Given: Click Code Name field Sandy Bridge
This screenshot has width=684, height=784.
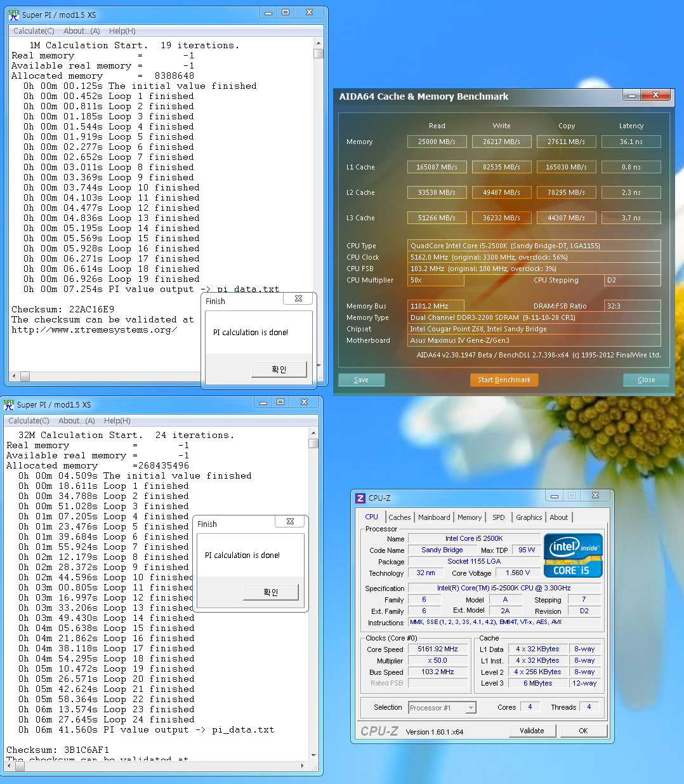Looking at the screenshot, I should coord(442,550).
